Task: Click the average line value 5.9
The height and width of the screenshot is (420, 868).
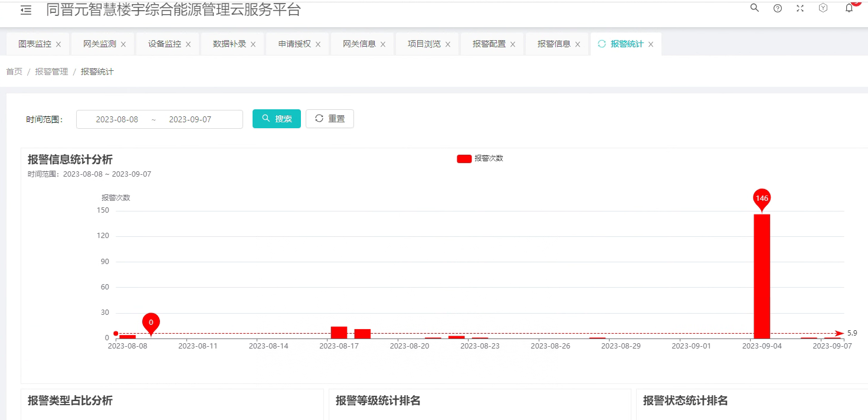Action: 852,333
